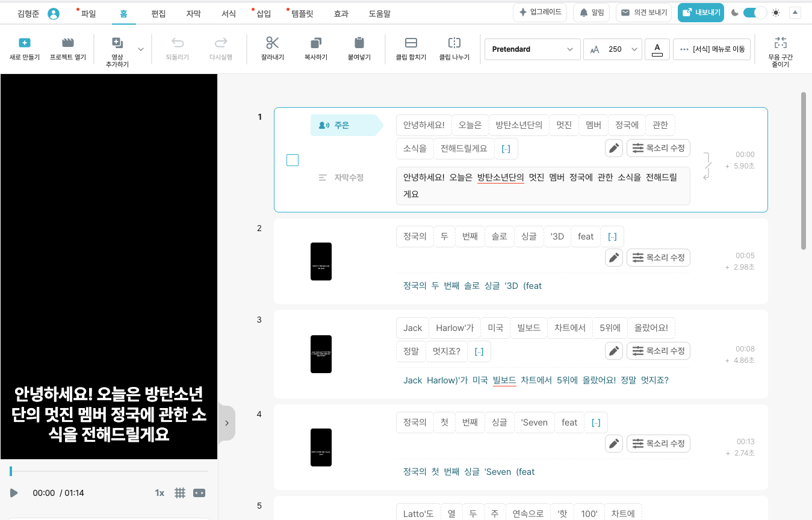Screen dimensions: 812x520
Task: Click the user profile avatar icon
Action: click(54, 13)
